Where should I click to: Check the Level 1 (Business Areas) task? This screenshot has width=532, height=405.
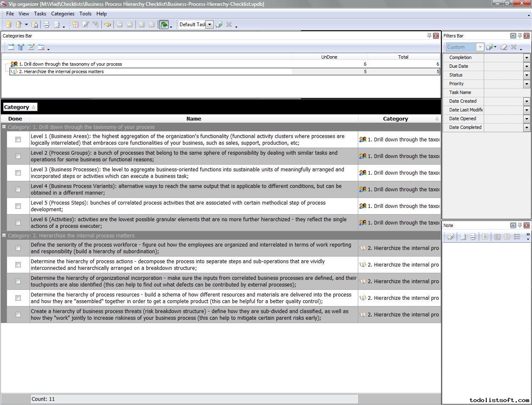(18, 140)
